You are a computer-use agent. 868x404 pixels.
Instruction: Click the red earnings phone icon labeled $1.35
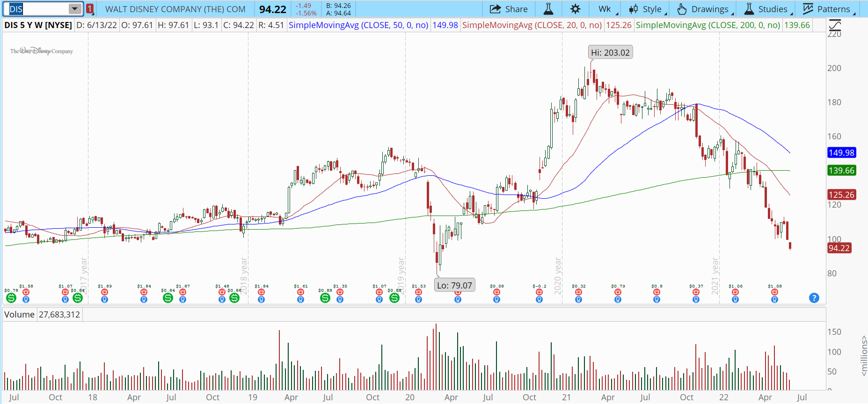pyautogui.click(x=340, y=292)
